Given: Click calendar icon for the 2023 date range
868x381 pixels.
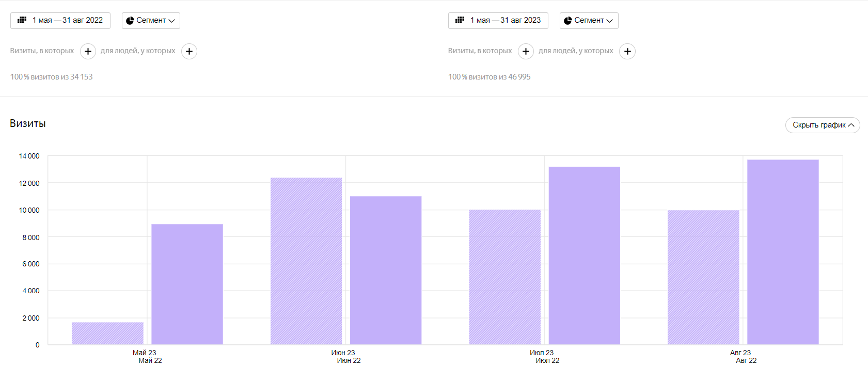Looking at the screenshot, I should click(x=460, y=20).
